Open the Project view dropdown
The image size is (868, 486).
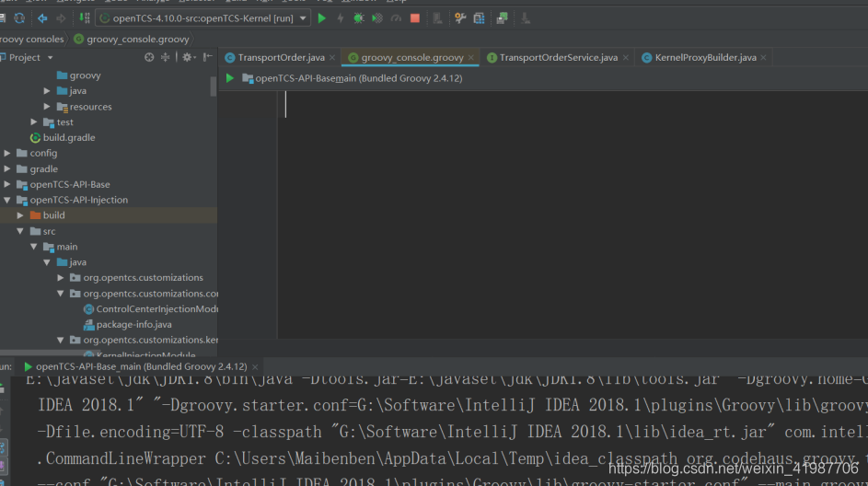[50, 58]
